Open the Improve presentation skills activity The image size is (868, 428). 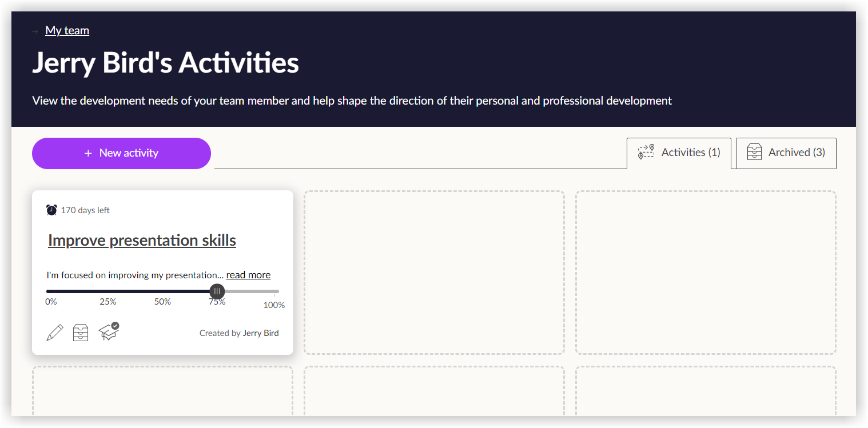coord(142,240)
